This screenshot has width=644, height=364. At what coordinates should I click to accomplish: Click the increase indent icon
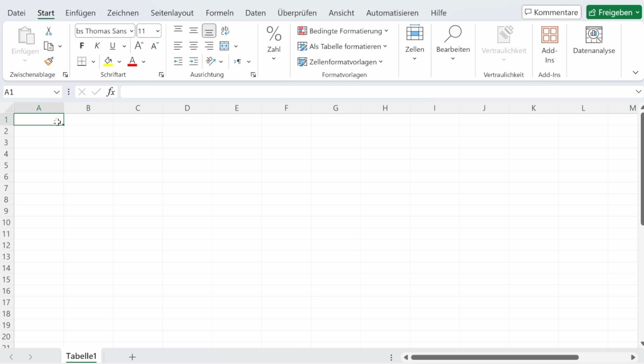pos(194,61)
